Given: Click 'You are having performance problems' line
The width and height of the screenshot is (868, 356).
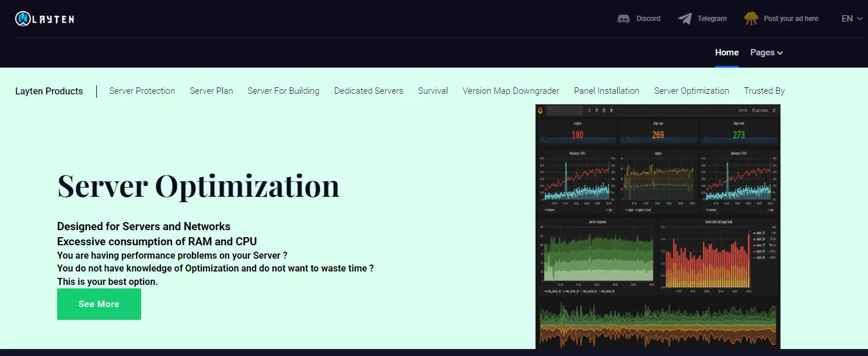Looking at the screenshot, I should point(172,255).
